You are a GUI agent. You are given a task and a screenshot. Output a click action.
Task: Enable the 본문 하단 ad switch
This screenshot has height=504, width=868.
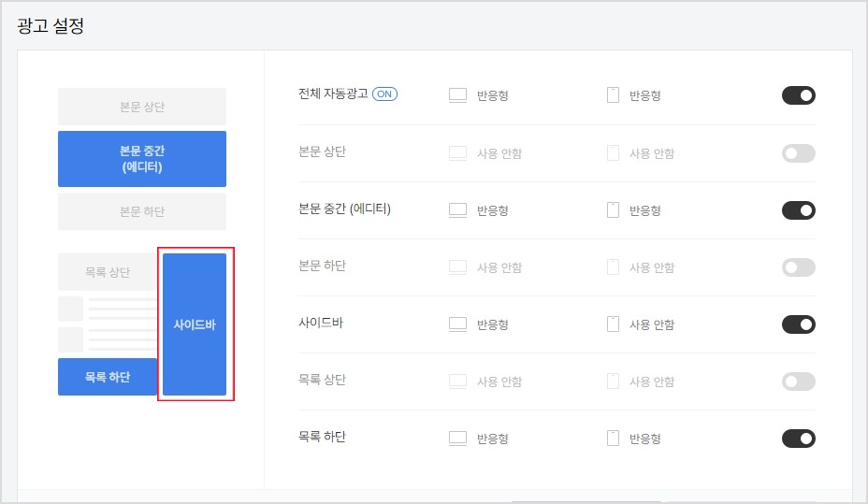coord(798,267)
